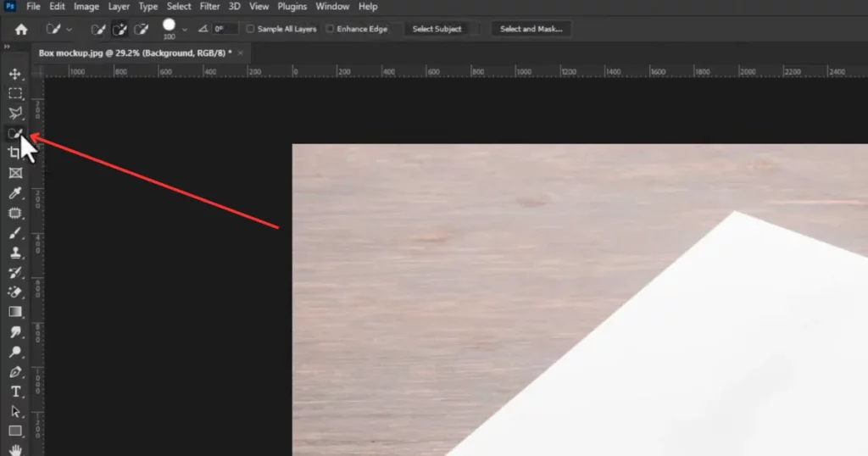
Task: Select the Move tool
Action: coord(15,74)
